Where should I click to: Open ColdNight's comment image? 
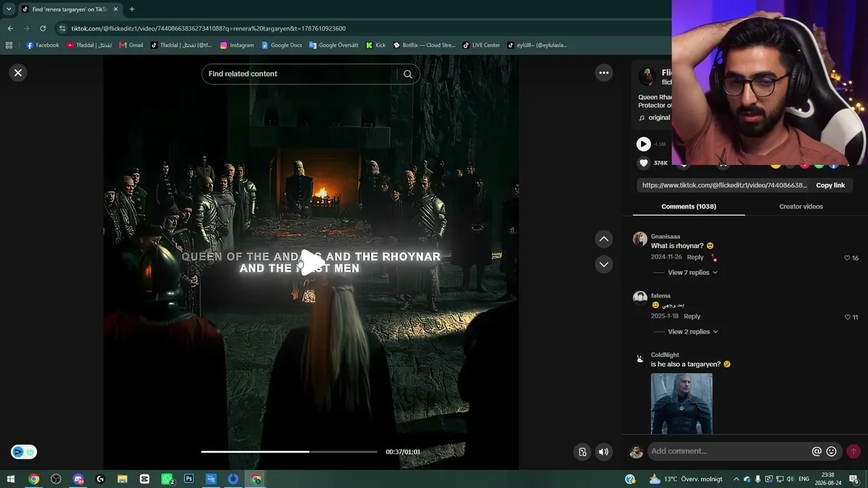point(682,403)
